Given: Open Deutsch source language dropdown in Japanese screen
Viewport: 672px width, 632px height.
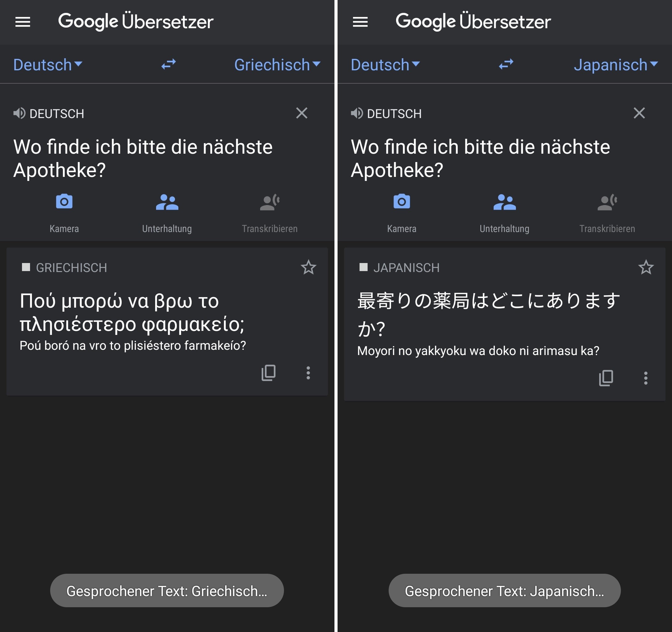Looking at the screenshot, I should (x=385, y=64).
